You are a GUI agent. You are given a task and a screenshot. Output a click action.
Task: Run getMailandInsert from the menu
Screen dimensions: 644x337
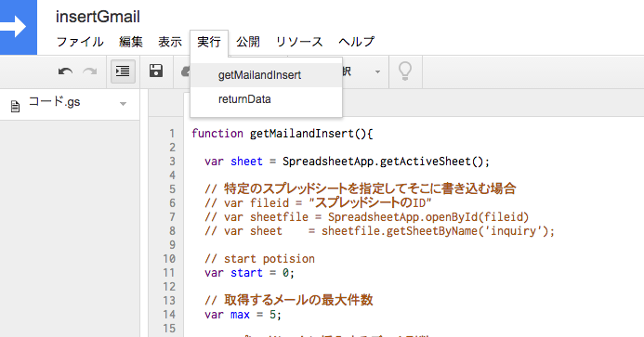(x=266, y=75)
